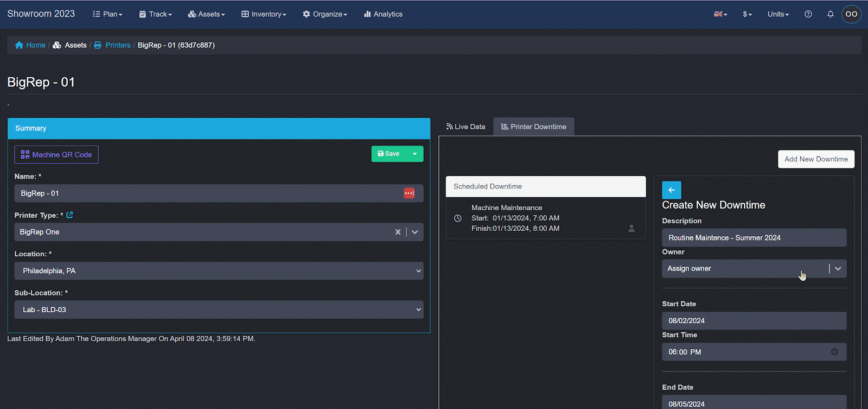Switch to the Live Data tab
This screenshot has height=409, width=868.
pyautogui.click(x=465, y=127)
